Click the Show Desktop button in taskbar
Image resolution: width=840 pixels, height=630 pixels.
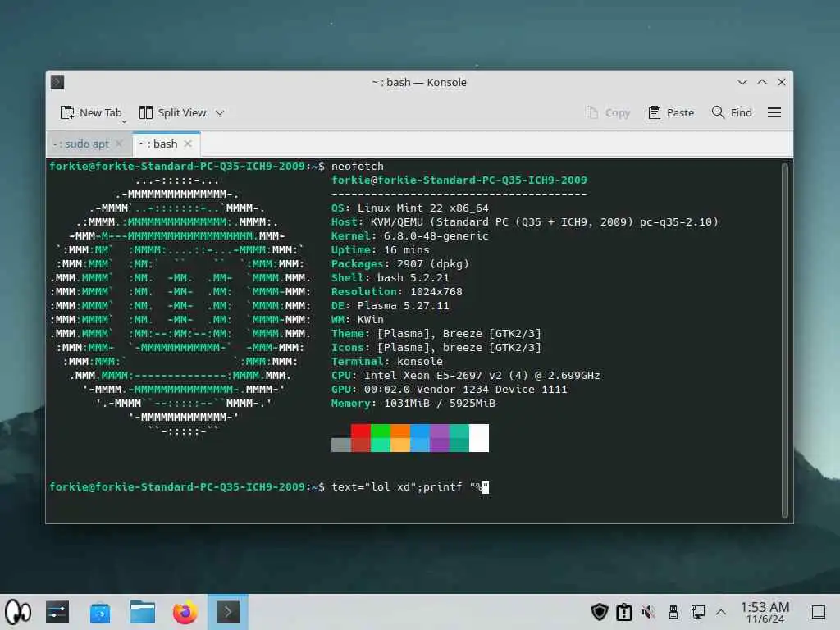point(818,612)
